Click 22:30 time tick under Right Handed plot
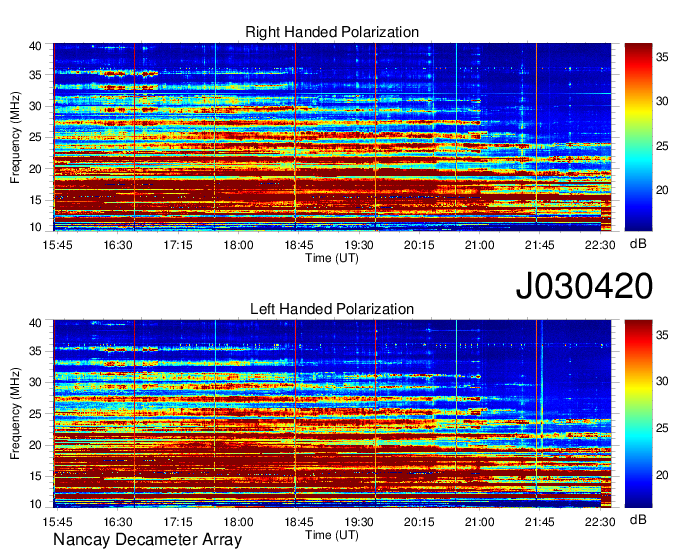 600,245
